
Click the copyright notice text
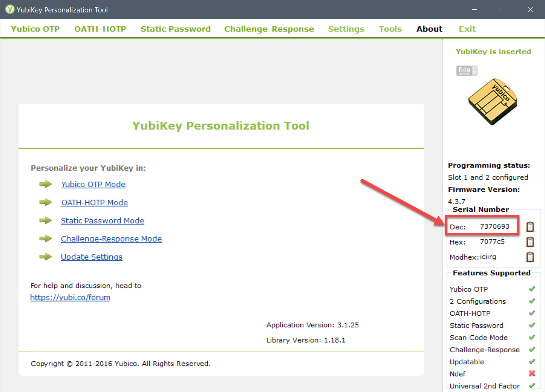(x=121, y=364)
